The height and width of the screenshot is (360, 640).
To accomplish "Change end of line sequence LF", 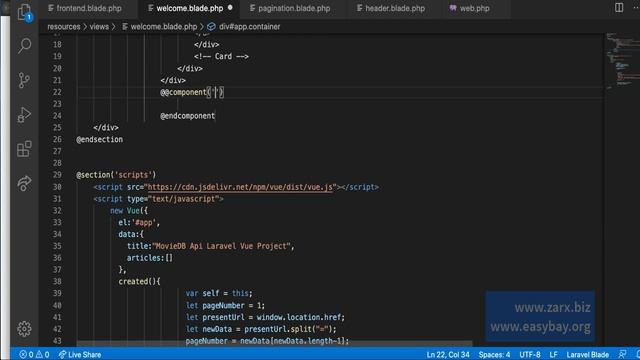I will click(x=553, y=354).
